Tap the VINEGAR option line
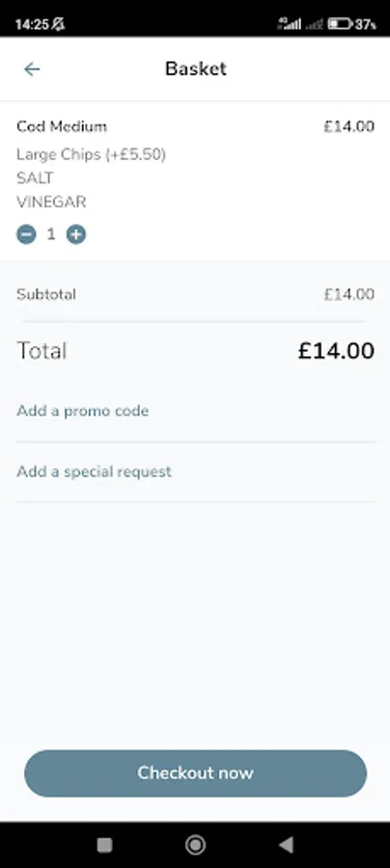Image resolution: width=390 pixels, height=868 pixels. 51,203
